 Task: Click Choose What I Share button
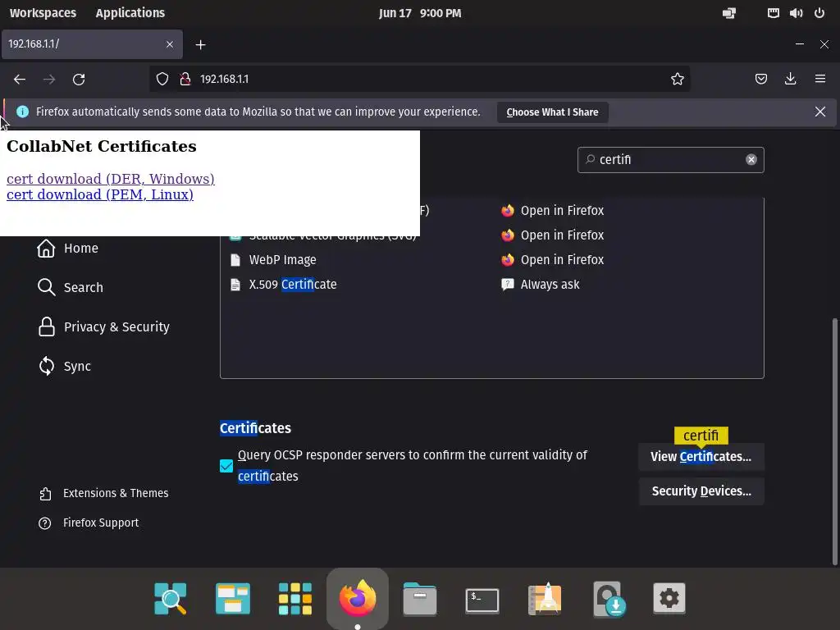click(x=552, y=112)
